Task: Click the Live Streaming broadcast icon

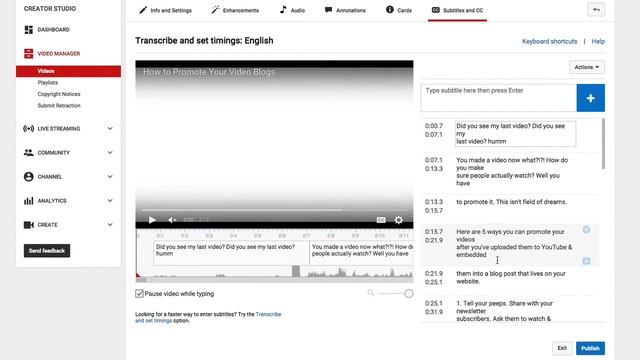Action: pos(29,129)
